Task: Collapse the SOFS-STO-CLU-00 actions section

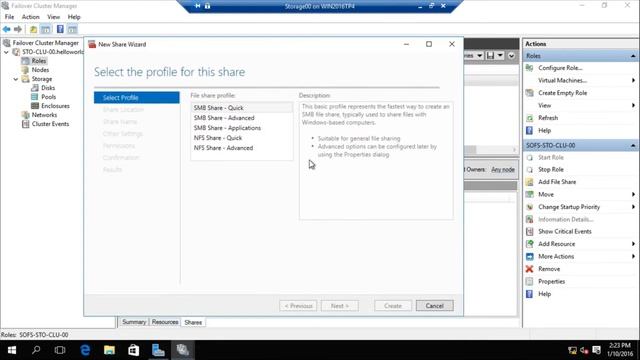Action: 633,145
